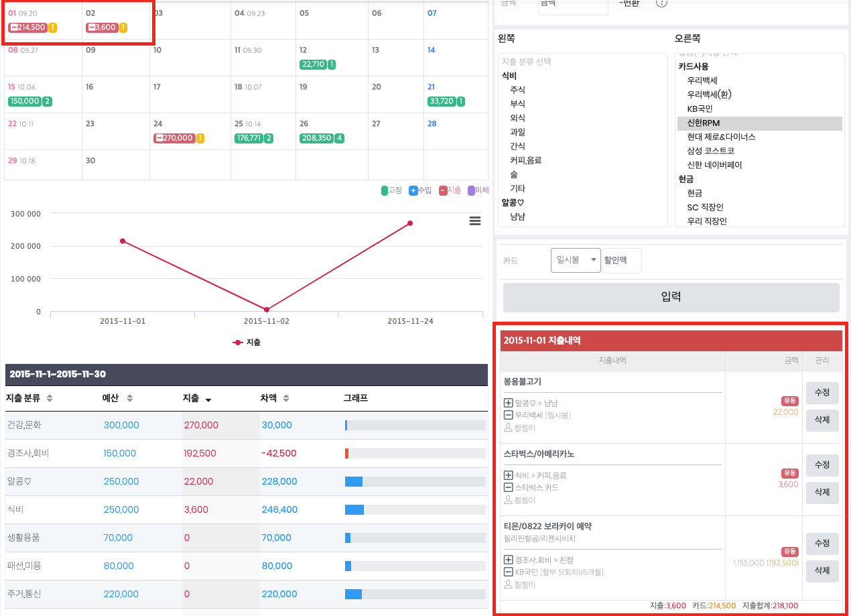Toggle the 지출 legend filter under calendar

click(450, 190)
